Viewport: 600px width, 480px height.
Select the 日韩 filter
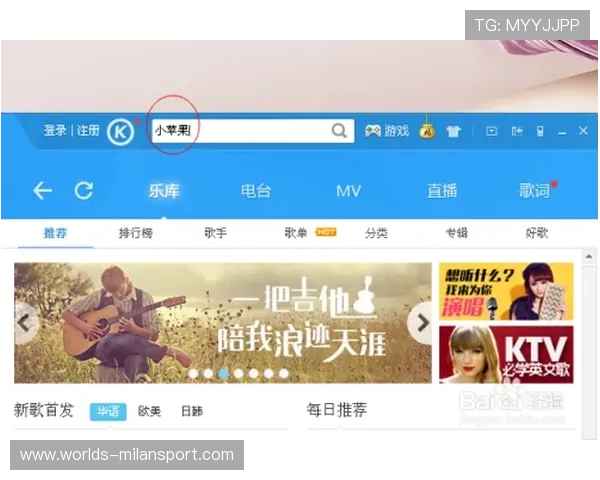coord(192,411)
